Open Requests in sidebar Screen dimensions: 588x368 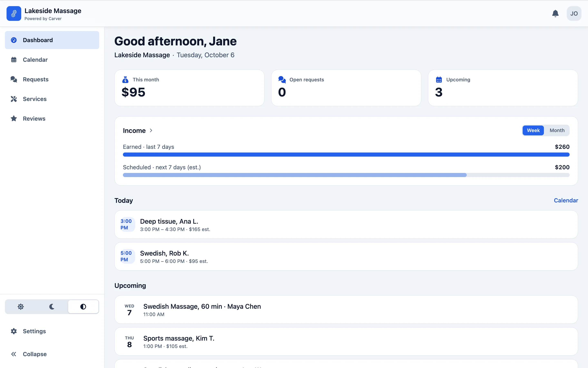click(x=52, y=79)
